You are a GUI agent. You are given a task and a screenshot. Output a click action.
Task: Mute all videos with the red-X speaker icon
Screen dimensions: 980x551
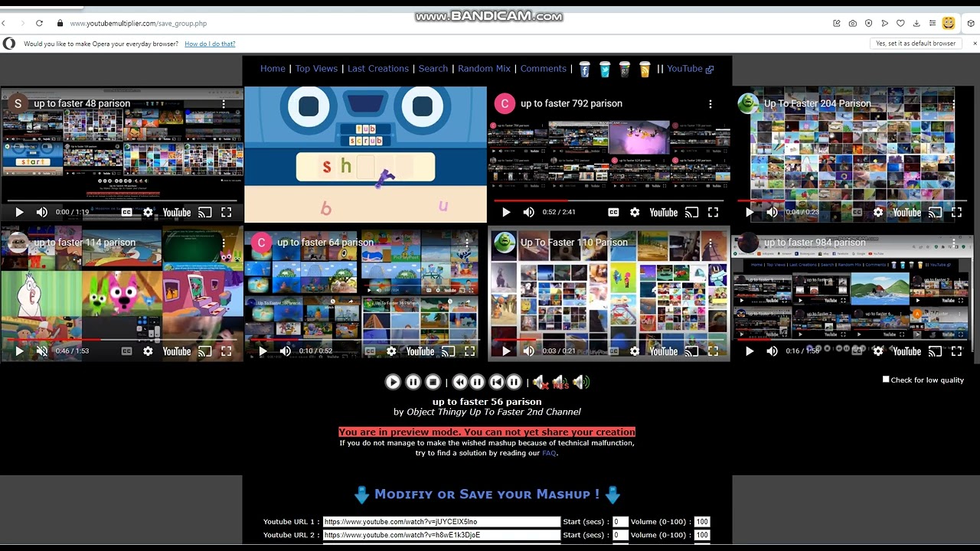click(541, 382)
